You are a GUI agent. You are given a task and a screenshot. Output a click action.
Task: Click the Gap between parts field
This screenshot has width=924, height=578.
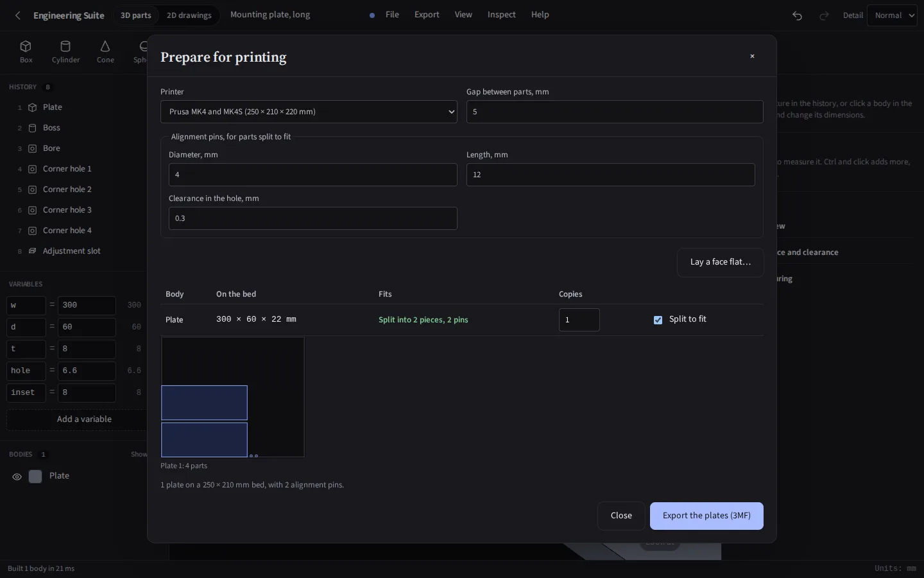615,112
